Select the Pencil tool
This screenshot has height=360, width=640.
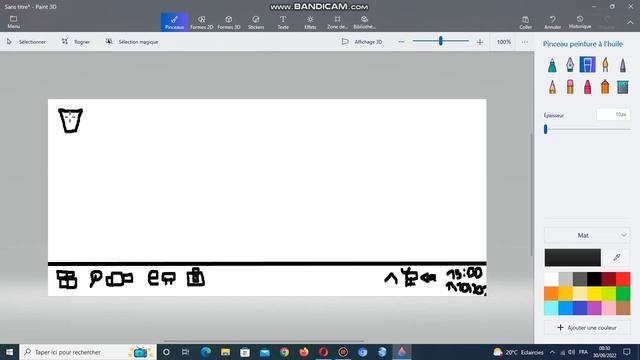(x=552, y=87)
